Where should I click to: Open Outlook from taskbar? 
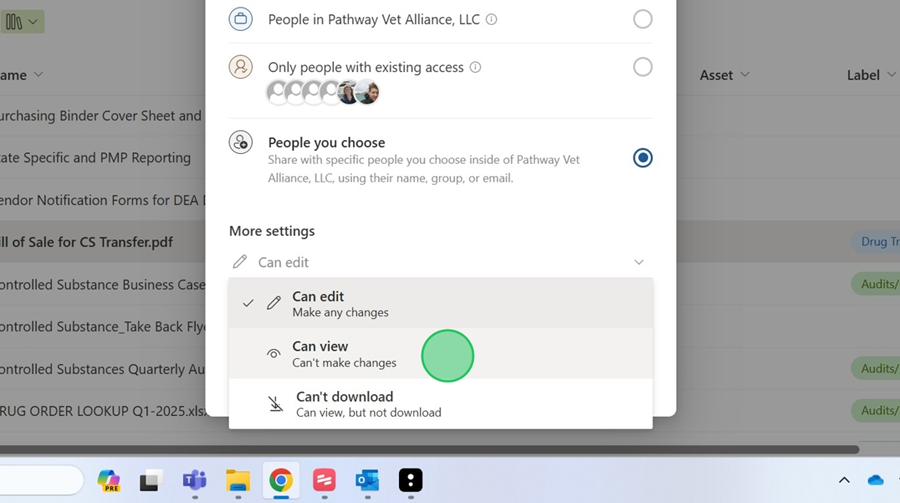(367, 481)
